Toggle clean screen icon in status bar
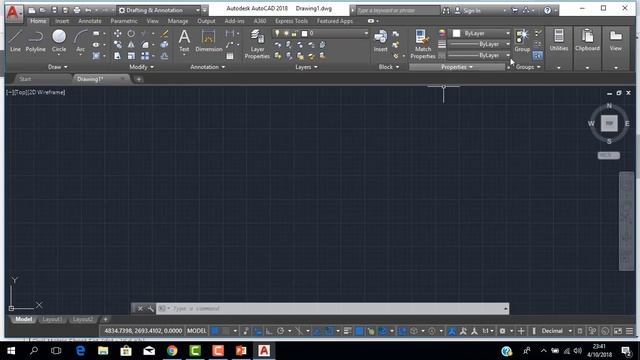The width and height of the screenshot is (640, 360). point(618,331)
